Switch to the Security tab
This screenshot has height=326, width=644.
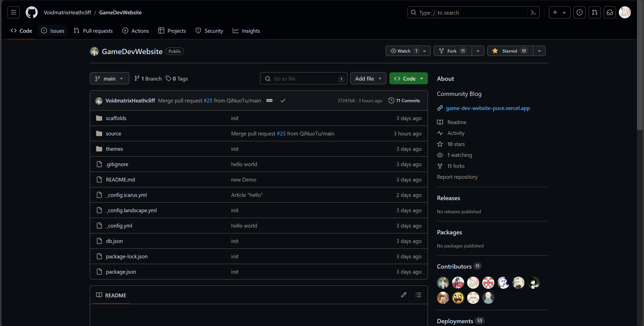[210, 31]
